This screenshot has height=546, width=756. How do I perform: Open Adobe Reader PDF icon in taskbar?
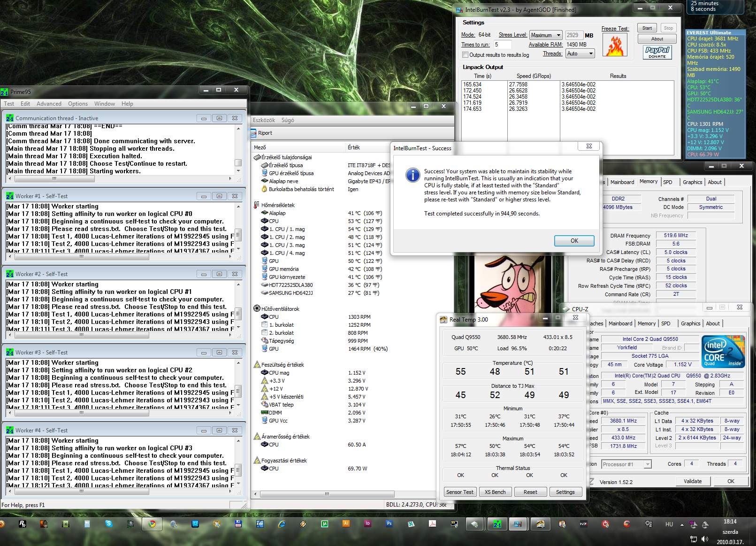[x=432, y=524]
